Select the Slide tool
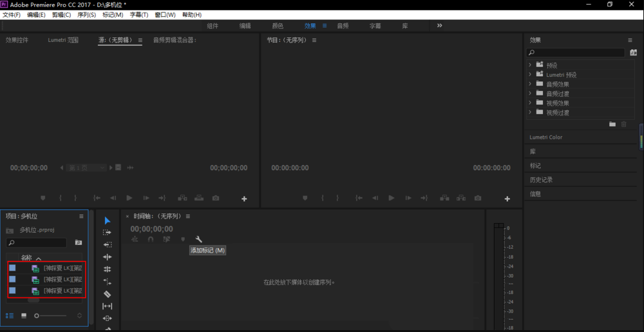 pos(107,318)
